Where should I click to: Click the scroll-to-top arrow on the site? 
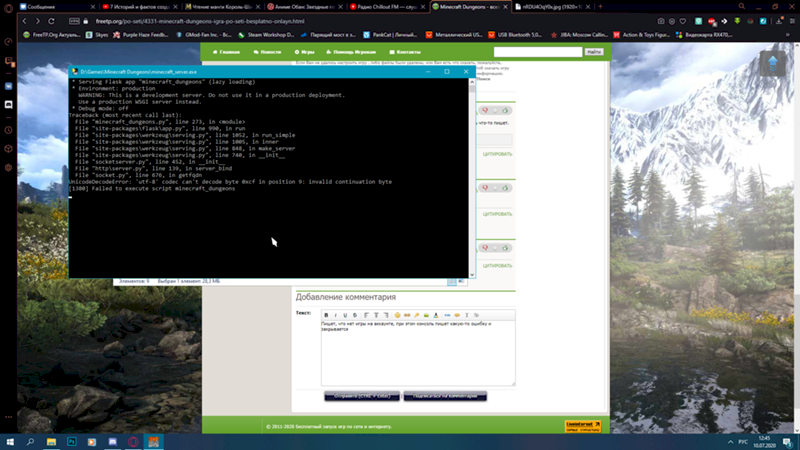click(x=772, y=64)
